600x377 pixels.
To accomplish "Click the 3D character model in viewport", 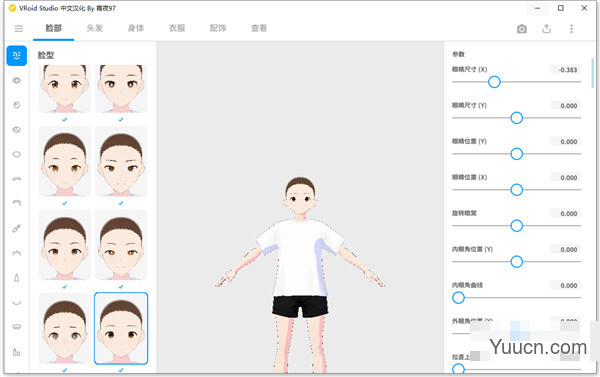I will click(x=300, y=274).
